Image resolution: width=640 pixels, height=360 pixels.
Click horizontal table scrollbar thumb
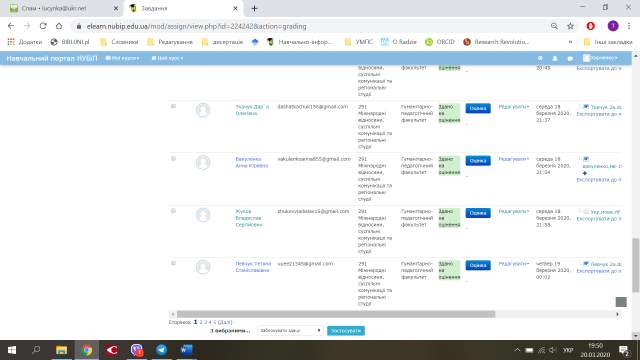336,314
